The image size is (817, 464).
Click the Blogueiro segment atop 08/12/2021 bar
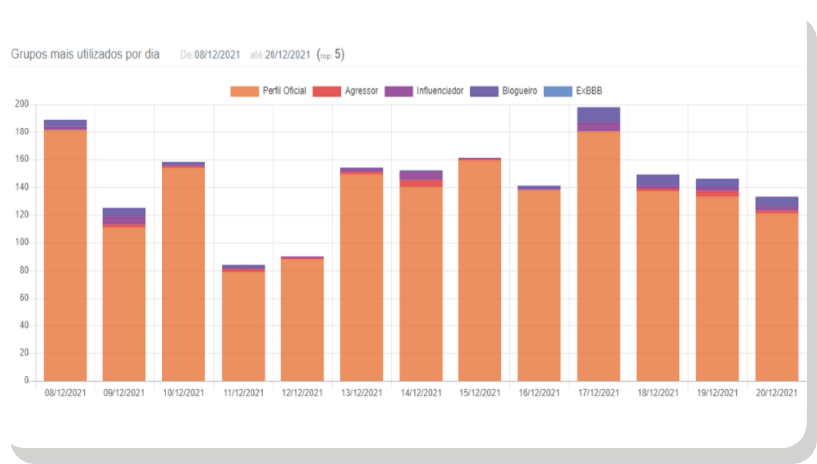click(65, 123)
